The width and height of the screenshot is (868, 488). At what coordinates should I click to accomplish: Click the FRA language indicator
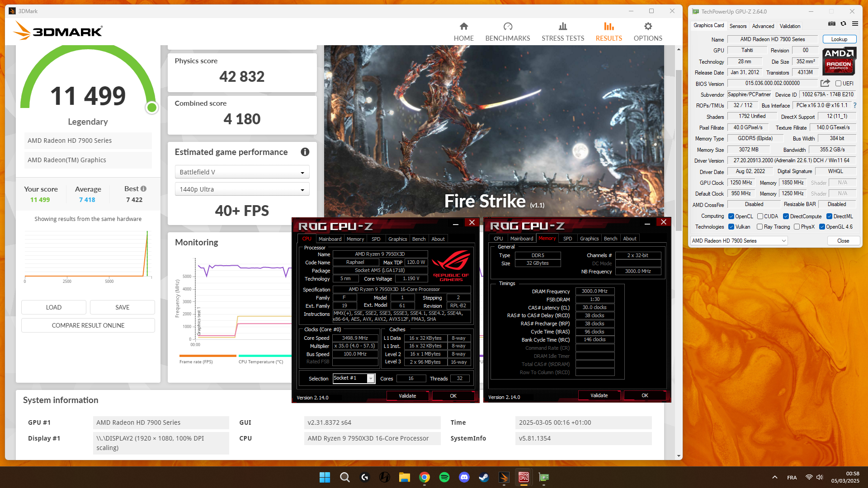coord(792,478)
